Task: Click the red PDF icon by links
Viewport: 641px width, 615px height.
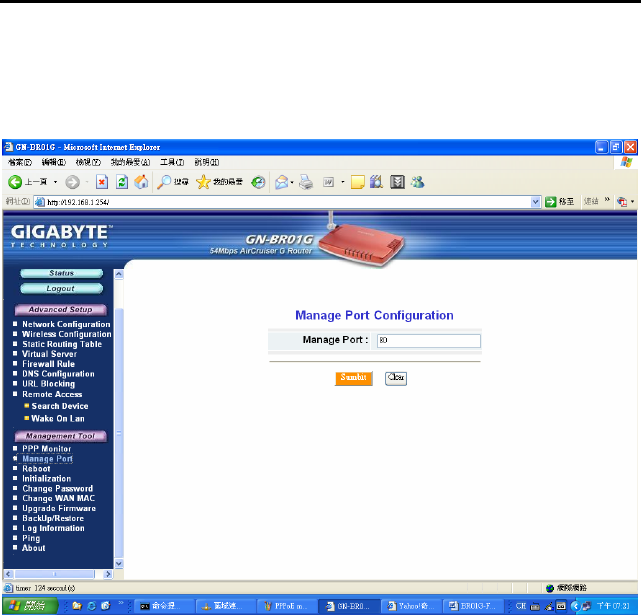Action: (622, 202)
